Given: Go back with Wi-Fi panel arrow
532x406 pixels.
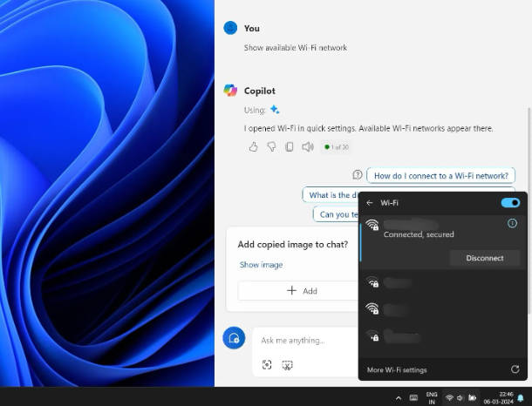Looking at the screenshot, I should click(370, 203).
